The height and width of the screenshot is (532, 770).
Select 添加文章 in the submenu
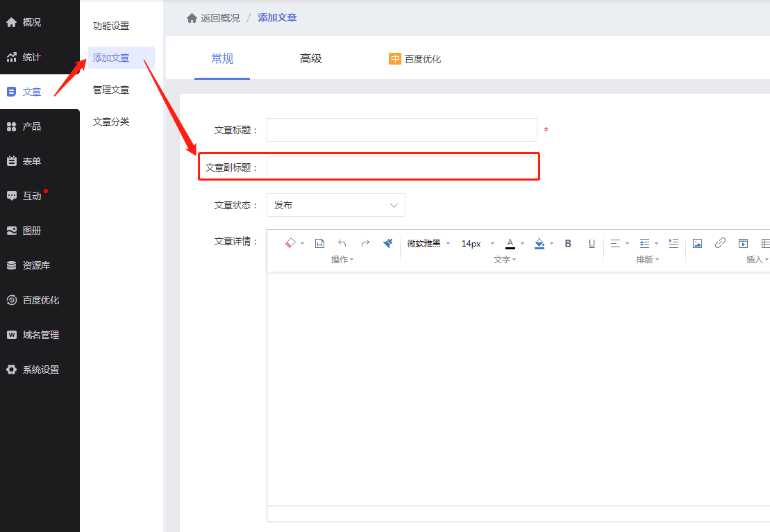pos(122,58)
